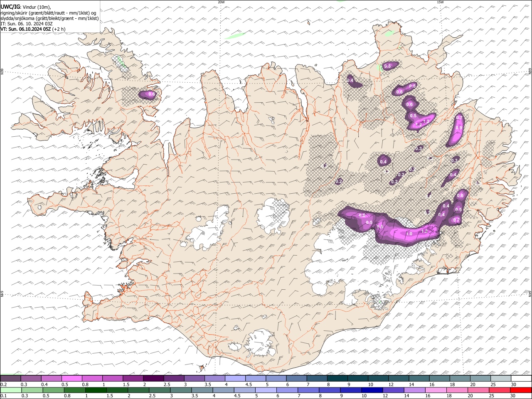Select the 'VT: Sun. 06.10.2024 05Z (+2 h)' line
This screenshot has width=532, height=399.
pos(33,29)
